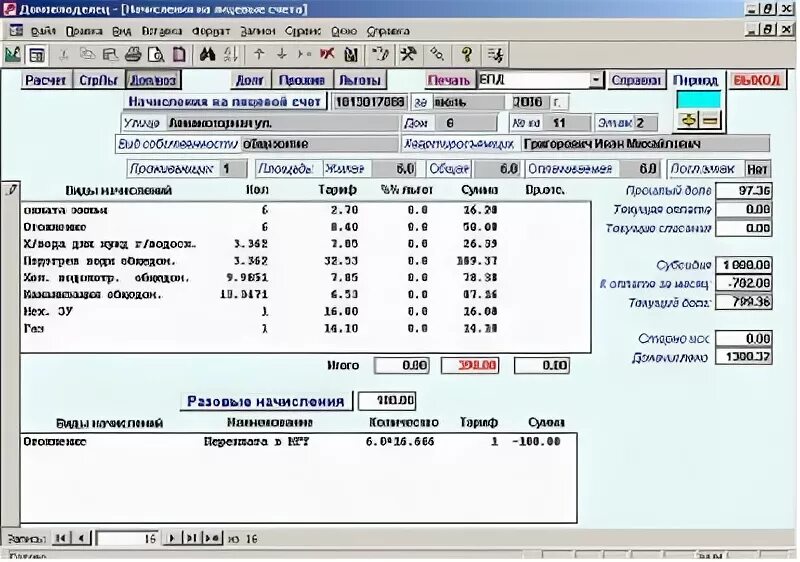Click the A-Z sort icon
Screen dimensions: 800x562
231,55
